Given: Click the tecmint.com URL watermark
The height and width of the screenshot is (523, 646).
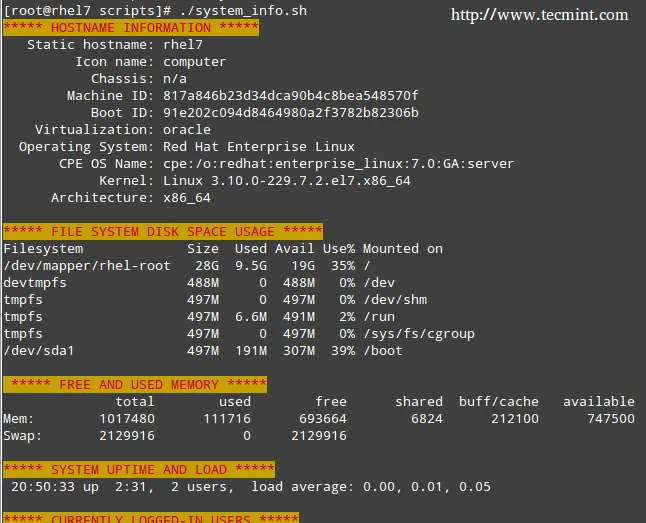Looking at the screenshot, I should coord(539,15).
